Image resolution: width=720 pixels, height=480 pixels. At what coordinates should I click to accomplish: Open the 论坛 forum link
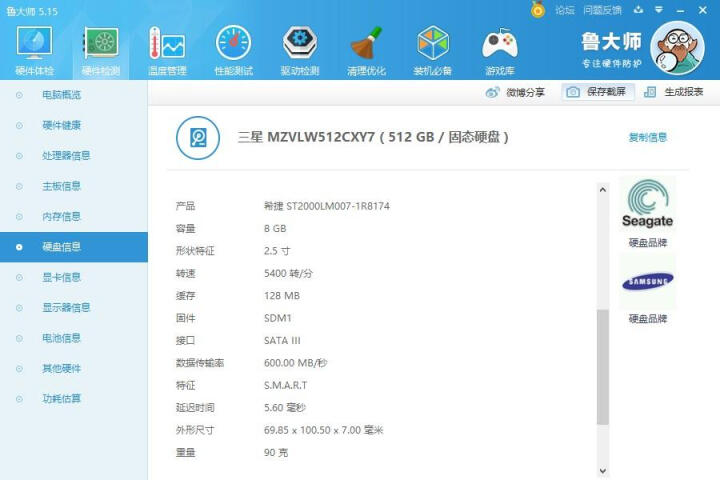(565, 10)
